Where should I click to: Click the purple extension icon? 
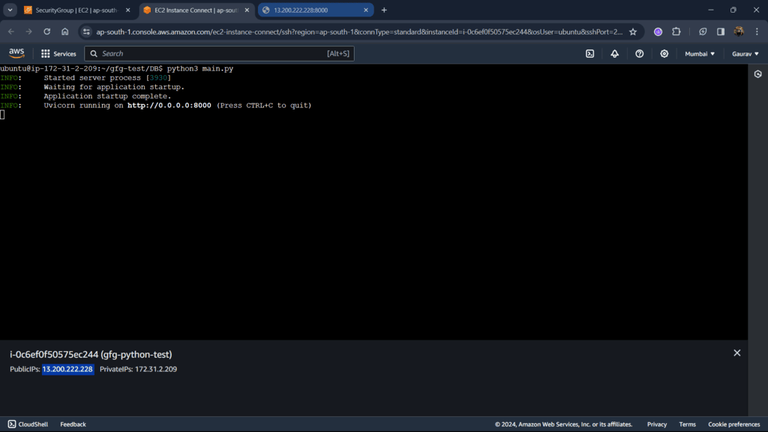[x=658, y=32]
